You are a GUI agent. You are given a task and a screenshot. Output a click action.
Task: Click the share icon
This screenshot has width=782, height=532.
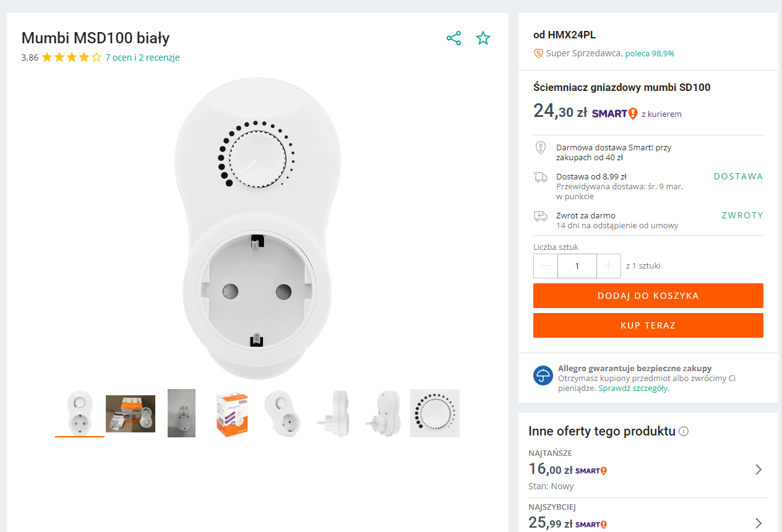453,38
